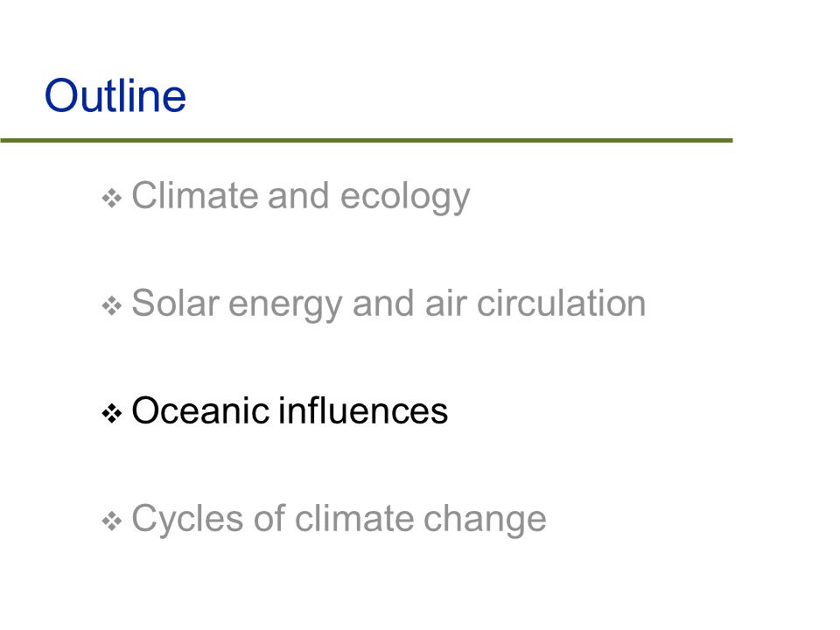Select the word Solar
840x630 pixels.
coord(175,304)
